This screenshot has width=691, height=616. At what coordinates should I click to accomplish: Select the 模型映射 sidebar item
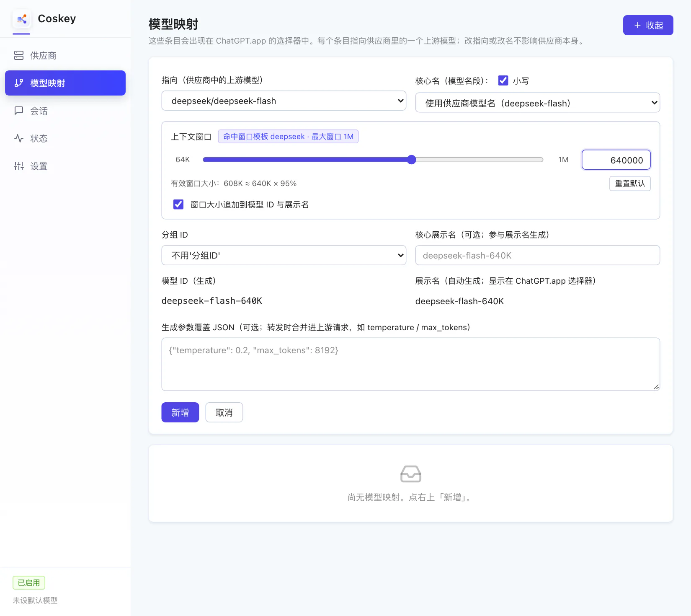(x=65, y=83)
